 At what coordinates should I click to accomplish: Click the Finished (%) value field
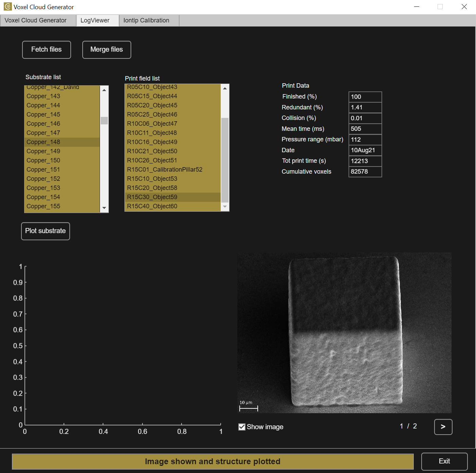[365, 97]
